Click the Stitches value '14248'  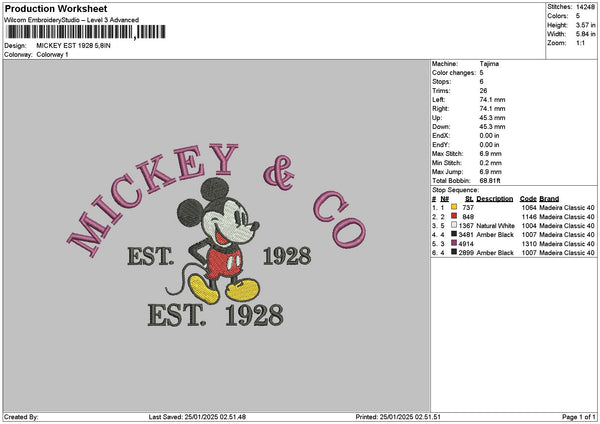click(x=585, y=7)
